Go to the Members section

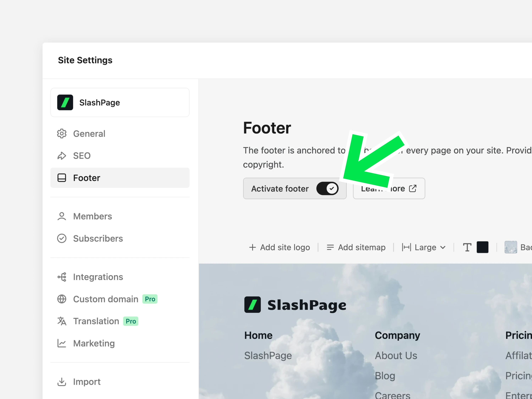click(x=120, y=216)
